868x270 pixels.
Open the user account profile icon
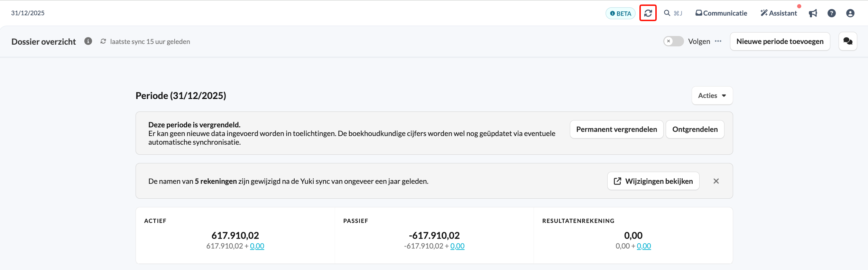point(850,13)
